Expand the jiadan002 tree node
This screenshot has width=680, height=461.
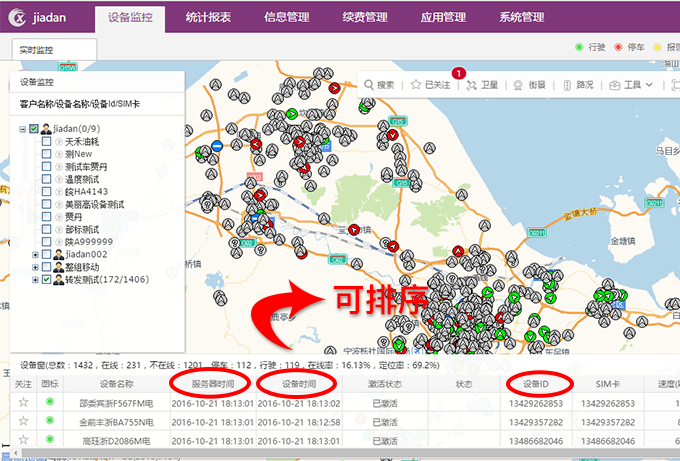(36, 255)
